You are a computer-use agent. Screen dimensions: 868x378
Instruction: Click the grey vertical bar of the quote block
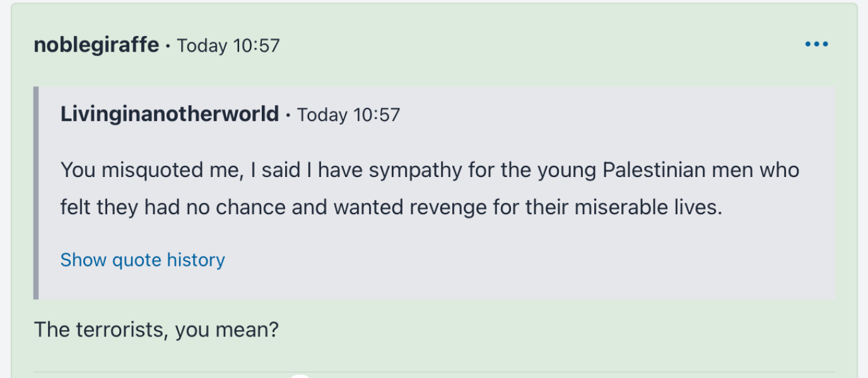[x=36, y=193]
